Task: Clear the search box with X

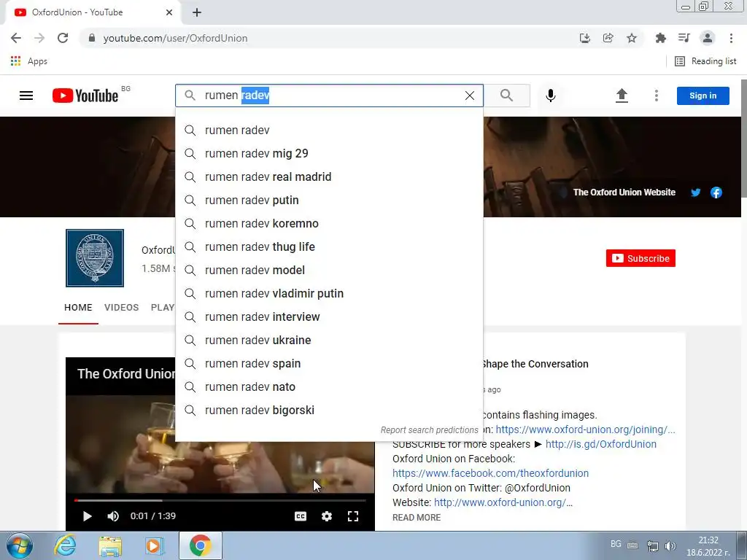Action: [x=470, y=96]
